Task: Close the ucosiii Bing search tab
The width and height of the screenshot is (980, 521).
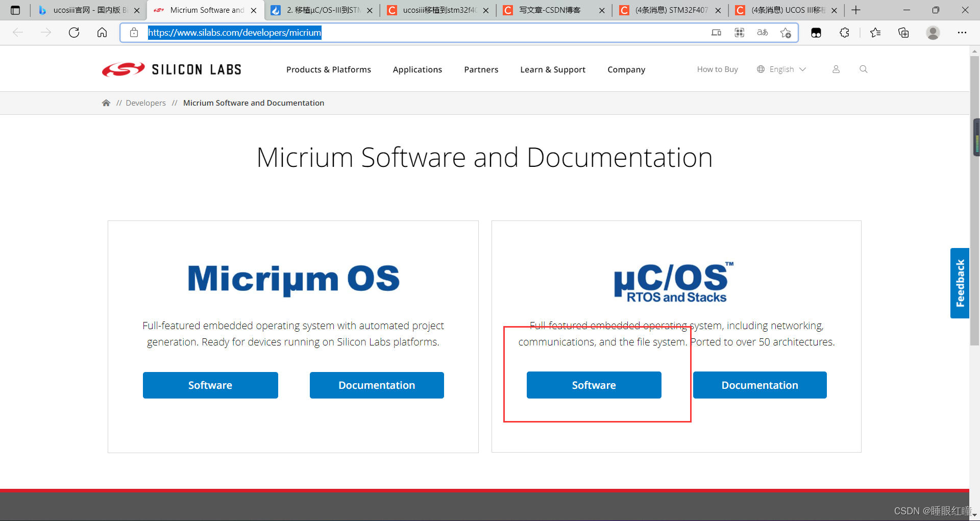Action: [137, 10]
